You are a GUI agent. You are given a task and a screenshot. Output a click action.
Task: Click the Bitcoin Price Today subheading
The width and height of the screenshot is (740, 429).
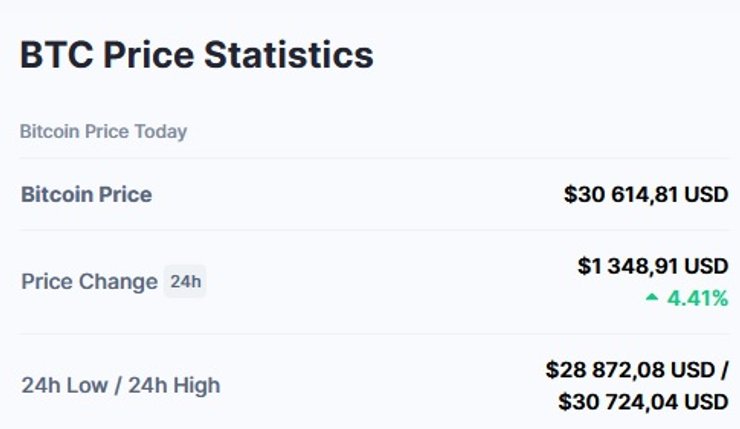tap(103, 132)
